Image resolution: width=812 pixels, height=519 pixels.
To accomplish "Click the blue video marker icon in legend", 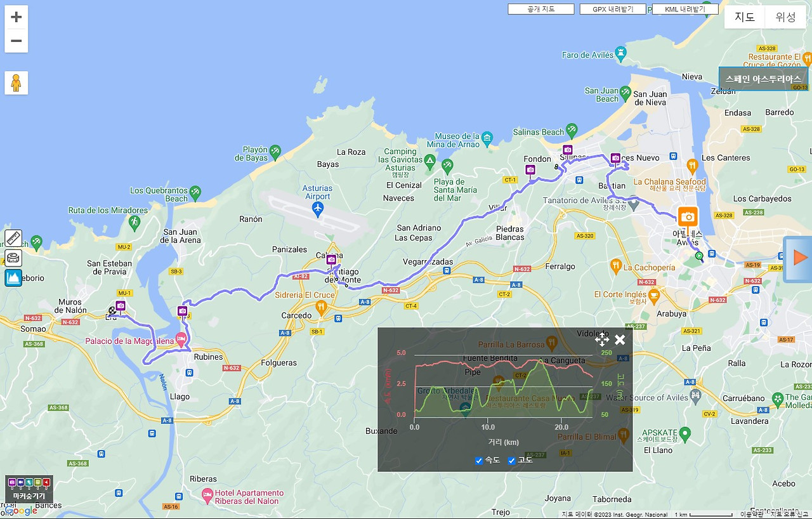I will (20, 482).
